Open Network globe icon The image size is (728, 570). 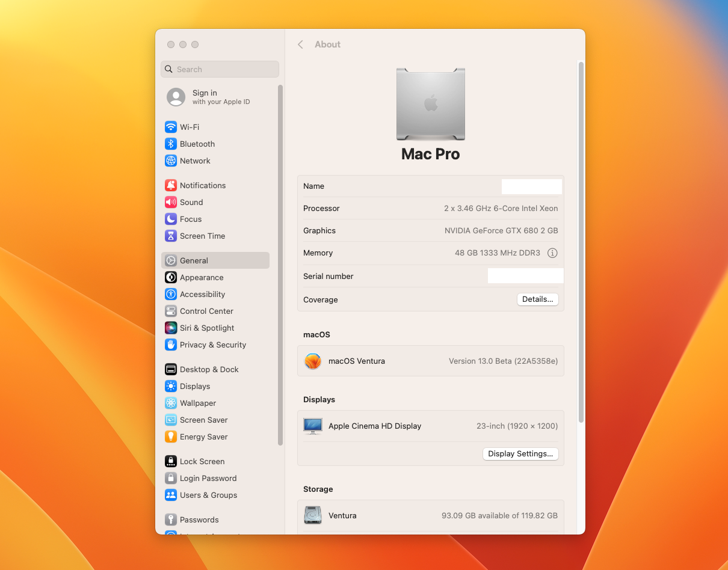pyautogui.click(x=171, y=161)
